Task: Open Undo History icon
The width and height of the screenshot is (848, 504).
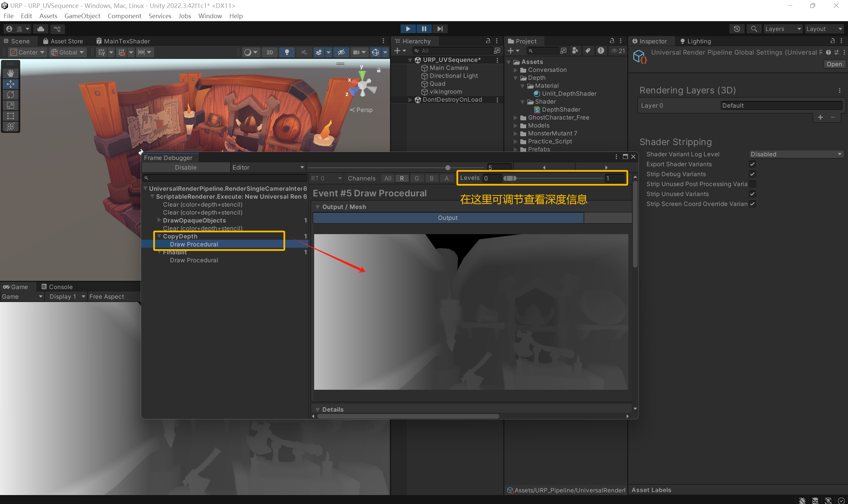Action: [x=737, y=29]
